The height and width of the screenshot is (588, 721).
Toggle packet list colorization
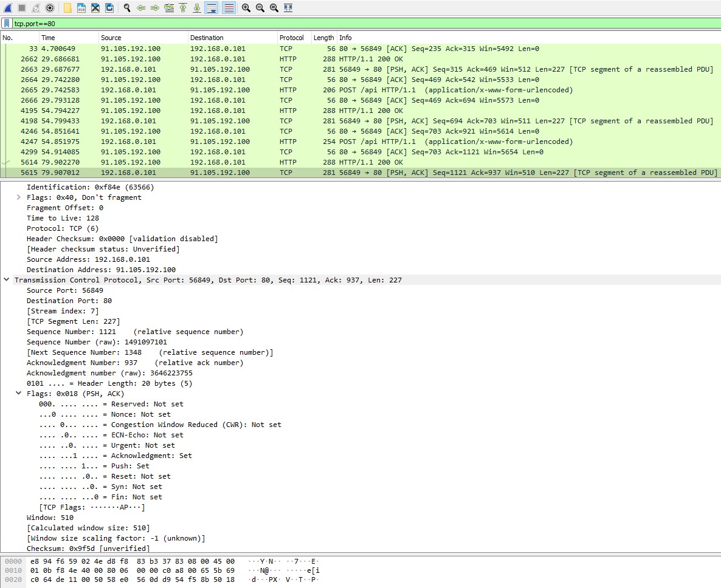click(x=229, y=8)
